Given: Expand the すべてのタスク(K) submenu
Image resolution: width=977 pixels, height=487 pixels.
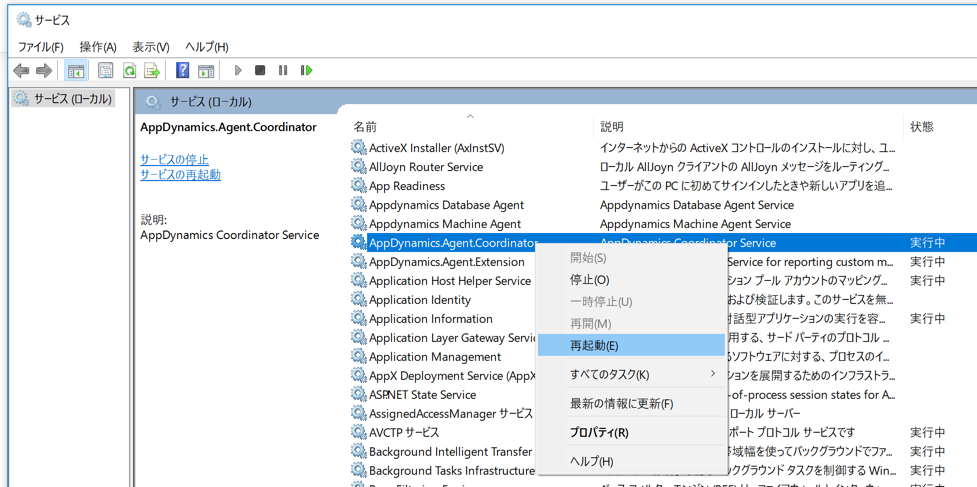Looking at the screenshot, I should 610,375.
